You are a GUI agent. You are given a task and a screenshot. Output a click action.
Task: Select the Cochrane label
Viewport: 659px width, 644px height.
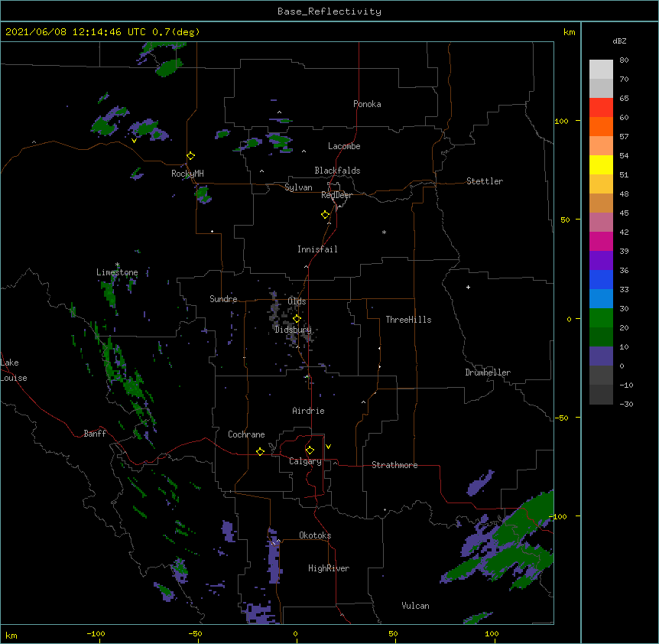pyautogui.click(x=246, y=434)
